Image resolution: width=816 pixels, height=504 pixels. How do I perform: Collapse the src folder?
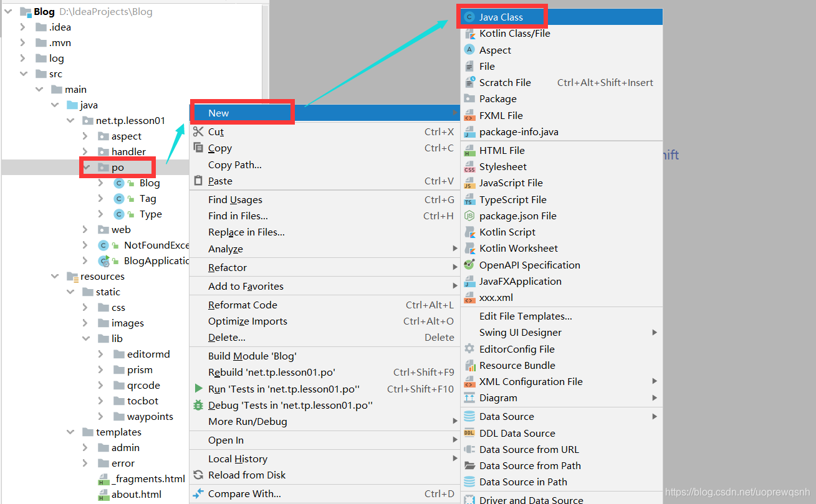(x=23, y=74)
